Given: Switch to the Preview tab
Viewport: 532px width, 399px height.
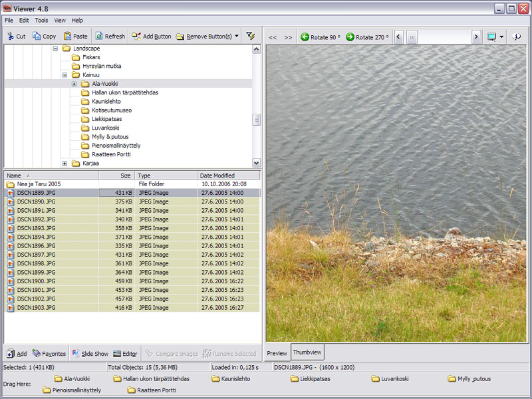Looking at the screenshot, I should [x=277, y=353].
